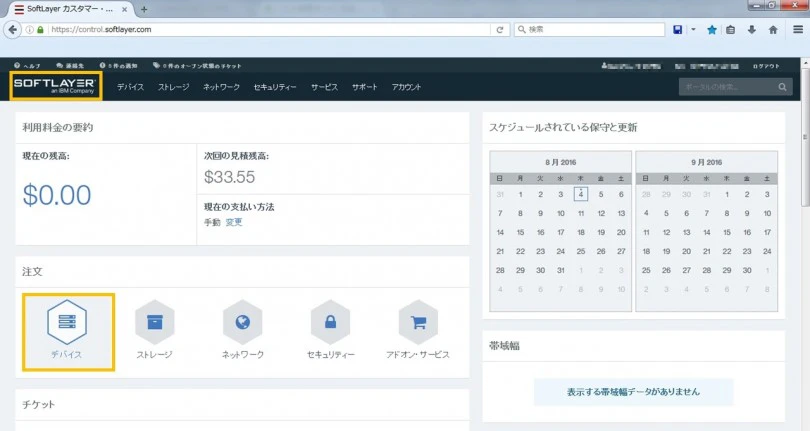This screenshot has height=431, width=810.
Task: Click the $33.55 next estimate amount
Action: 229,177
